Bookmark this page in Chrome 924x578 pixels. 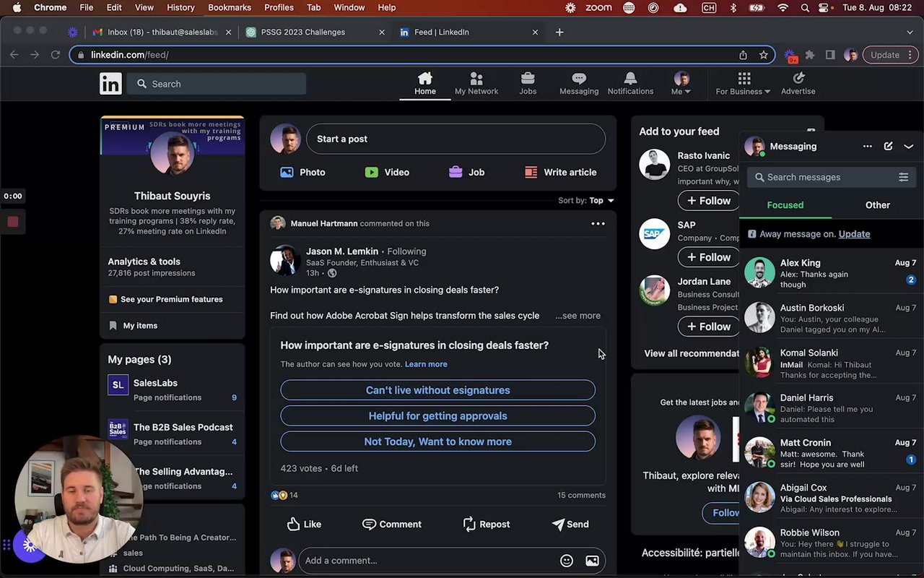click(x=763, y=55)
